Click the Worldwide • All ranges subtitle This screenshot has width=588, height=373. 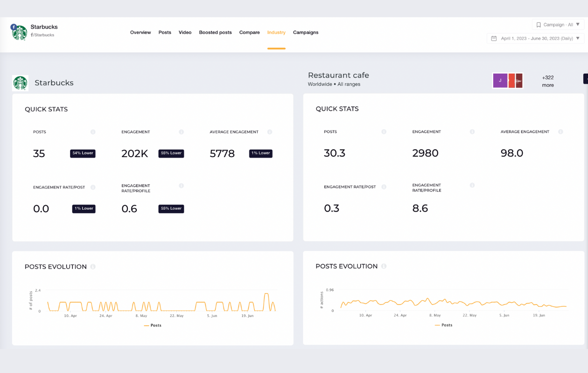tap(334, 84)
